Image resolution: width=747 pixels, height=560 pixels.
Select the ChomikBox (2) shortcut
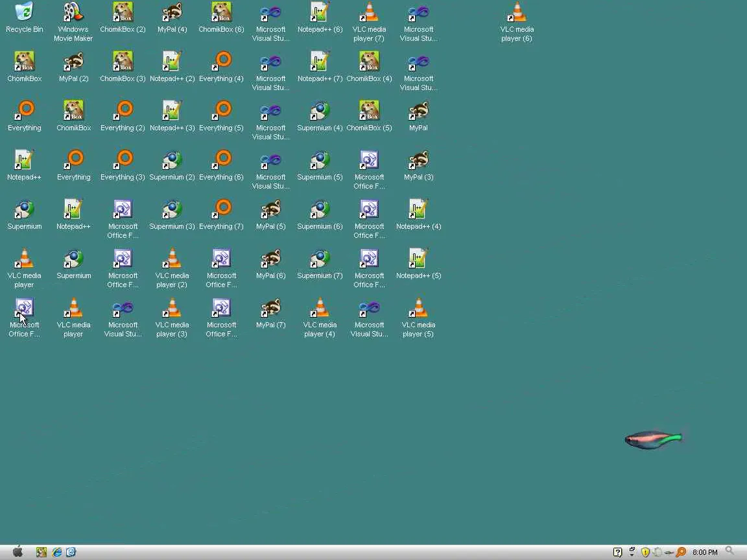(123, 17)
